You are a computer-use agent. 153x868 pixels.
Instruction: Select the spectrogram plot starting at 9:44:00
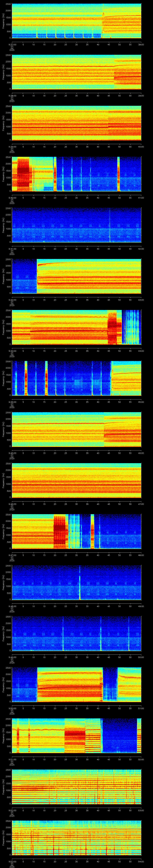tap(76, 378)
